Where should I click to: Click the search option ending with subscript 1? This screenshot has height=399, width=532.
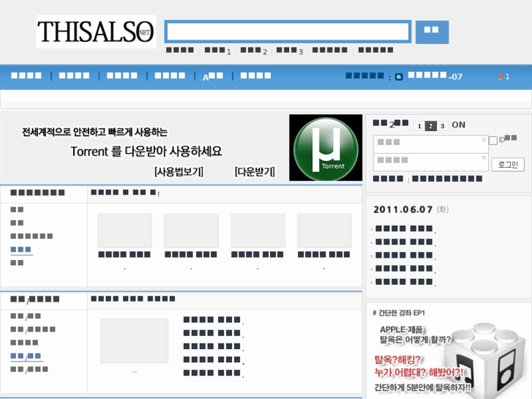point(217,51)
